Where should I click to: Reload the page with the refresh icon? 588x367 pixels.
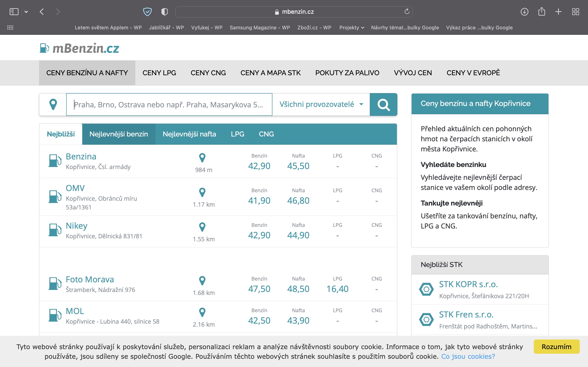point(407,12)
